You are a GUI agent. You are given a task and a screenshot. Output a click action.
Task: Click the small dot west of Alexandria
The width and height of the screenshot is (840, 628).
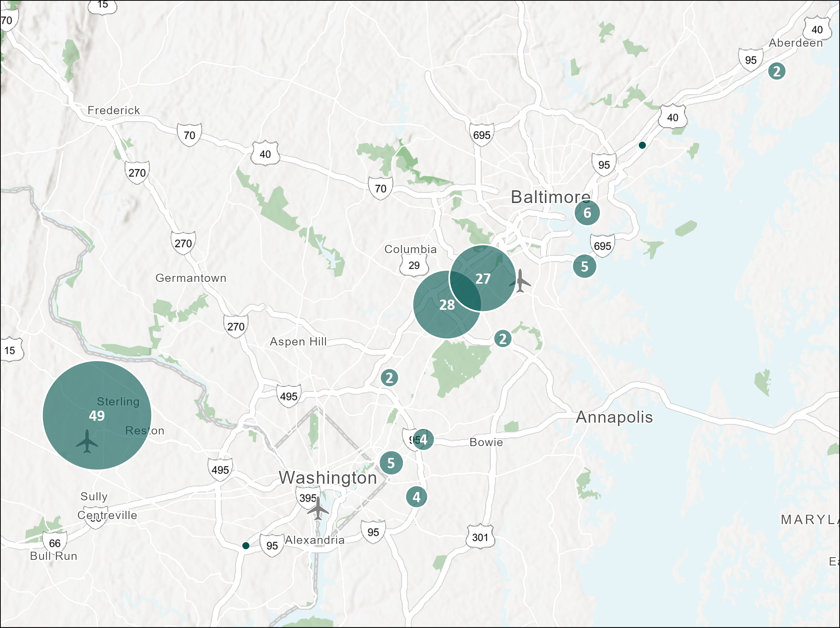click(x=246, y=545)
